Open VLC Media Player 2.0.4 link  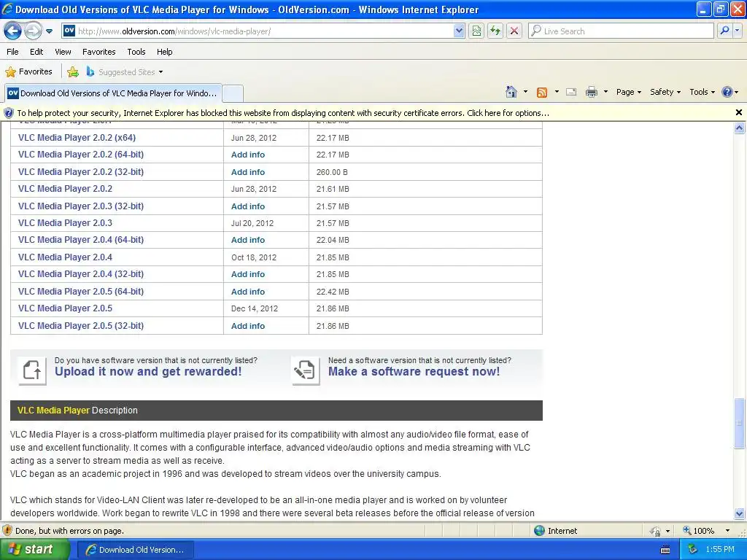[65, 257]
